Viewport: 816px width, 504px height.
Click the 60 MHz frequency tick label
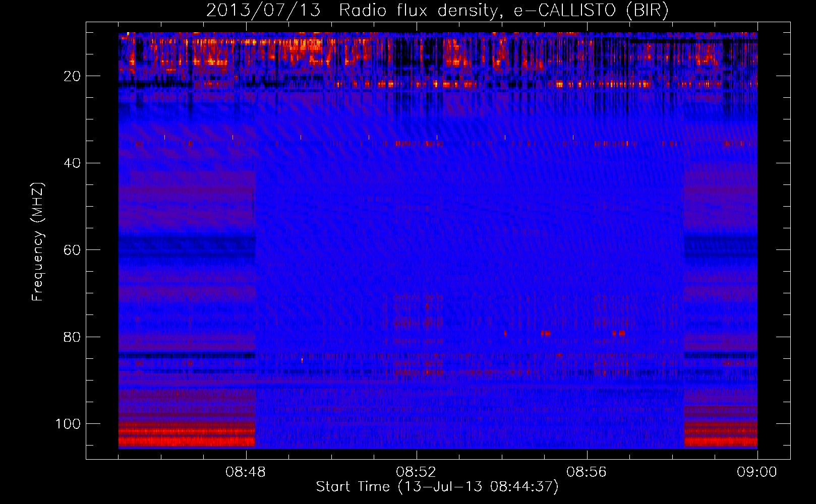click(x=72, y=250)
